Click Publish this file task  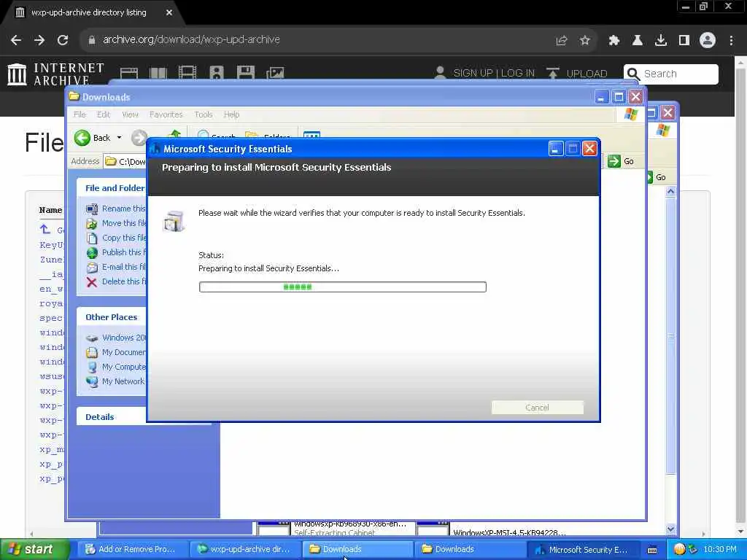point(117,252)
